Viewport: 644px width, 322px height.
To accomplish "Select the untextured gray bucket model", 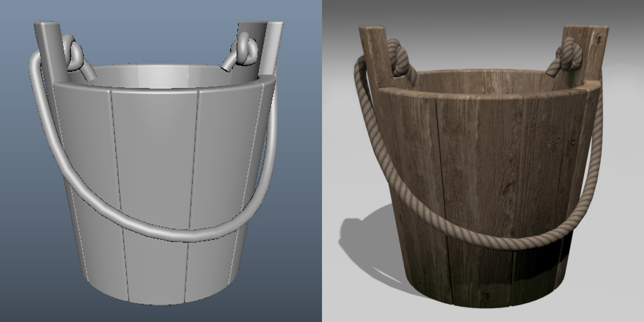I will click(156, 163).
